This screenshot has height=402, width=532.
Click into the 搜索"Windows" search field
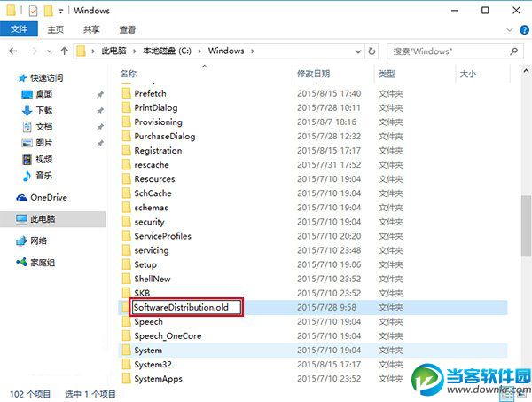tap(455, 51)
